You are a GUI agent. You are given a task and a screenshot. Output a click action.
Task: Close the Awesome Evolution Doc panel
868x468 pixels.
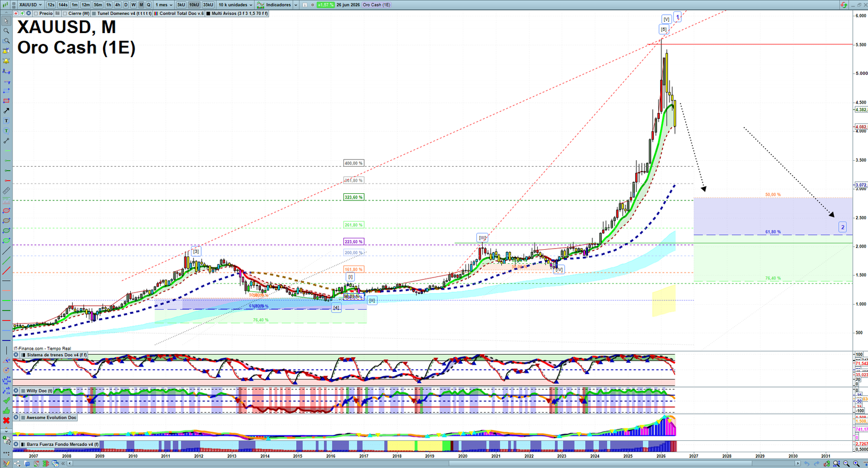point(16,417)
